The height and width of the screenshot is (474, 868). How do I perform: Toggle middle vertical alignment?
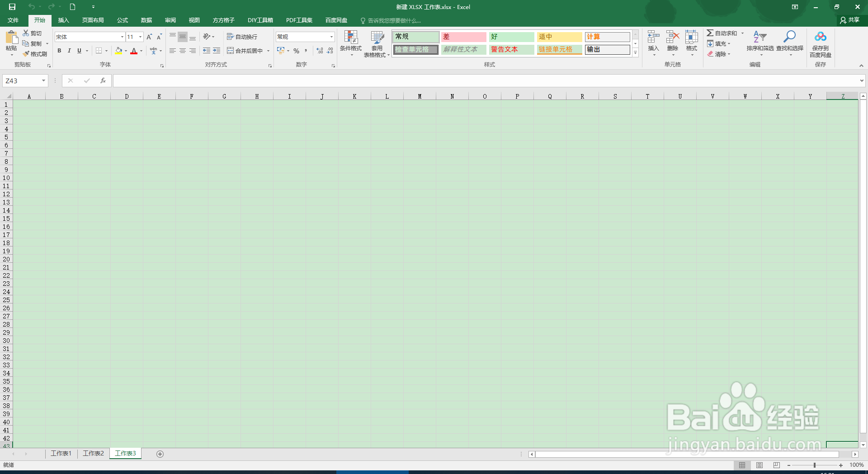(183, 37)
